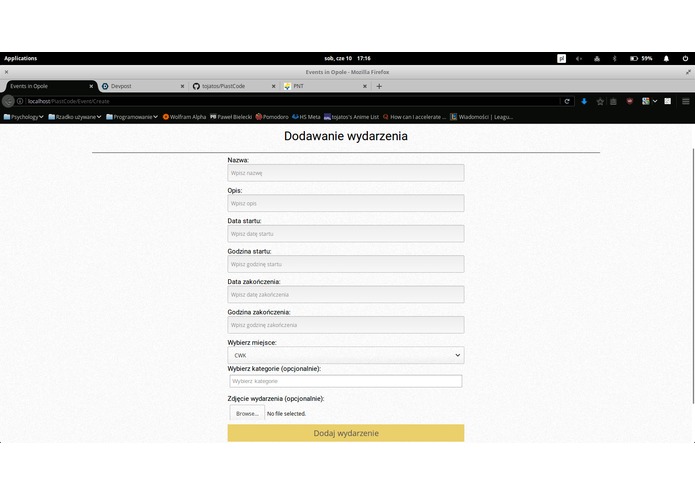Go back with the browser back button
Viewport: 695px width, 494px height.
(8, 101)
